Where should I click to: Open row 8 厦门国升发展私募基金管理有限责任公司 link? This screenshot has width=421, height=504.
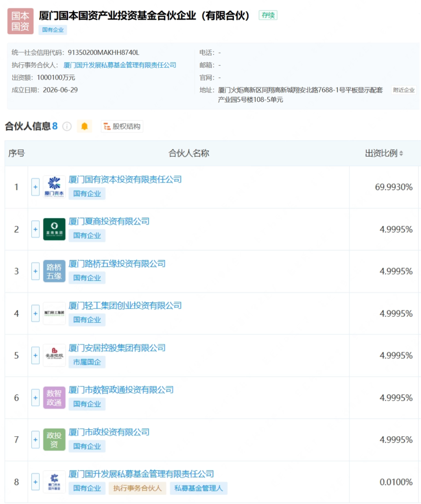click(141, 474)
